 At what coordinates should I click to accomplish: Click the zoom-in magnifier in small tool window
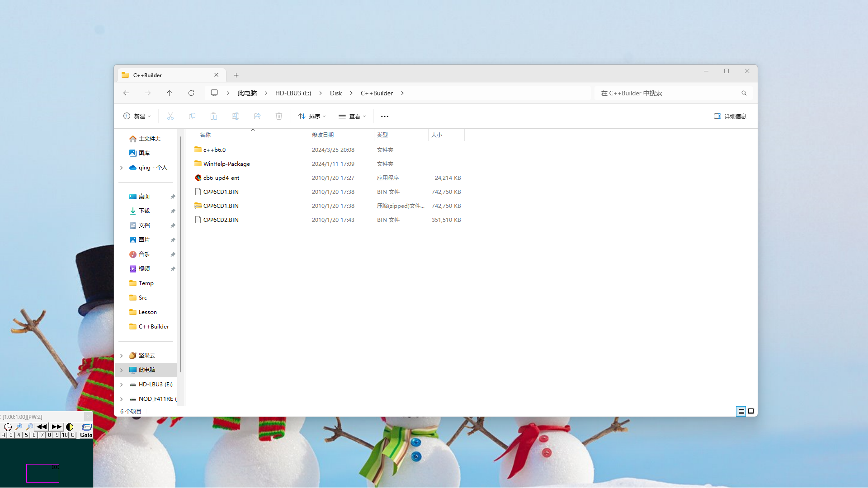19,427
